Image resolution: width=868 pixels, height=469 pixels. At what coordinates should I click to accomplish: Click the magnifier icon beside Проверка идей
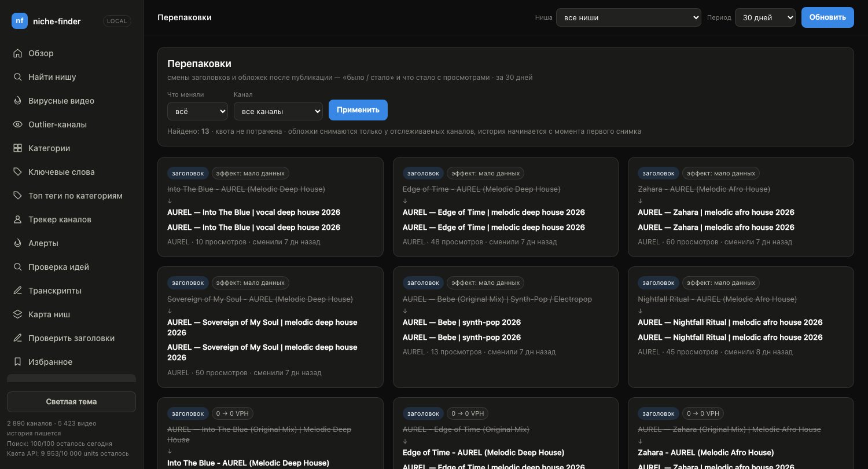(17, 267)
